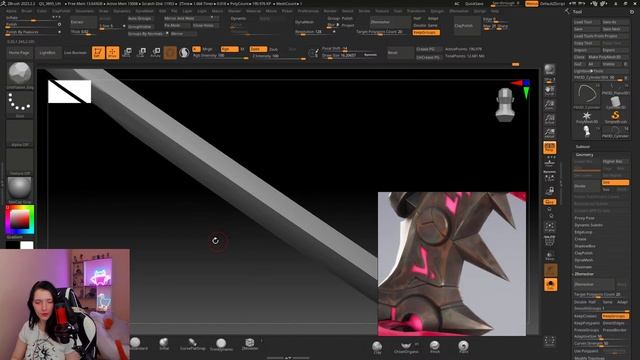Open the stroke type selector
The image size is (640, 360).
(x=20, y=104)
